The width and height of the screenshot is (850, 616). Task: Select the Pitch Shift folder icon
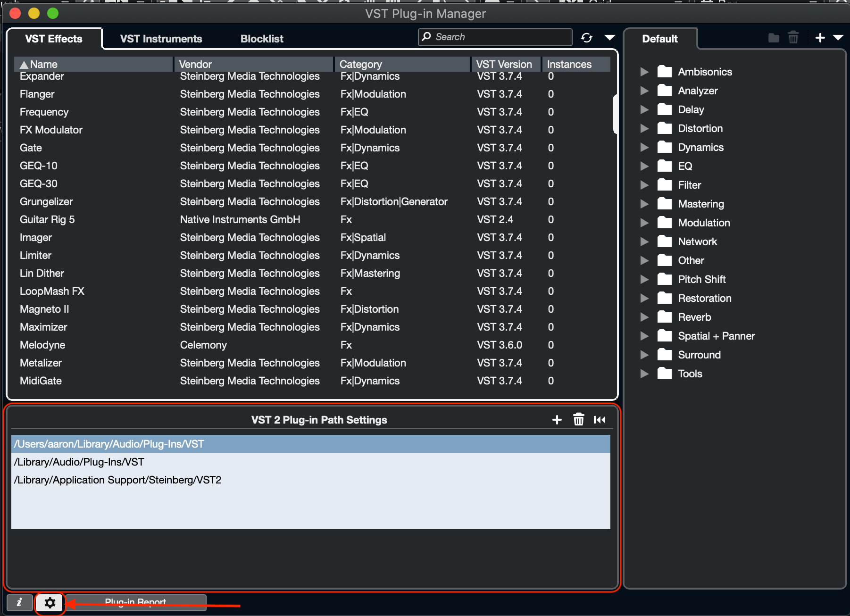(x=665, y=279)
